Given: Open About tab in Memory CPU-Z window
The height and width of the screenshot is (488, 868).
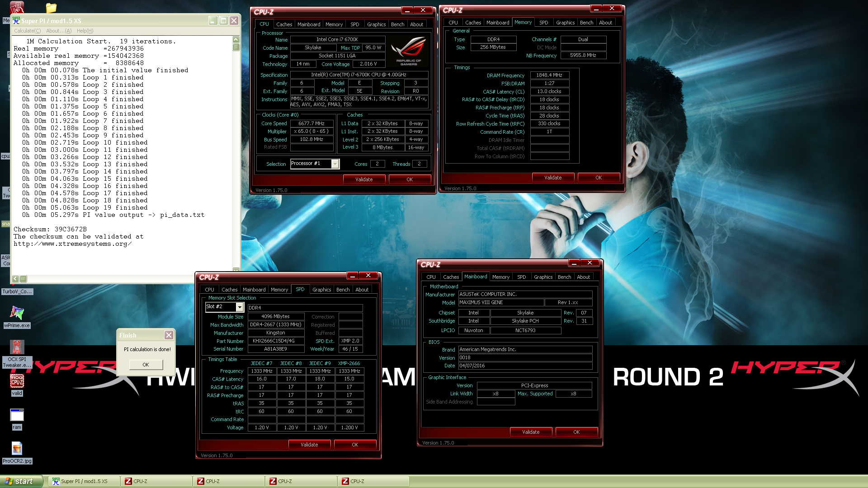Looking at the screenshot, I should click(605, 23).
